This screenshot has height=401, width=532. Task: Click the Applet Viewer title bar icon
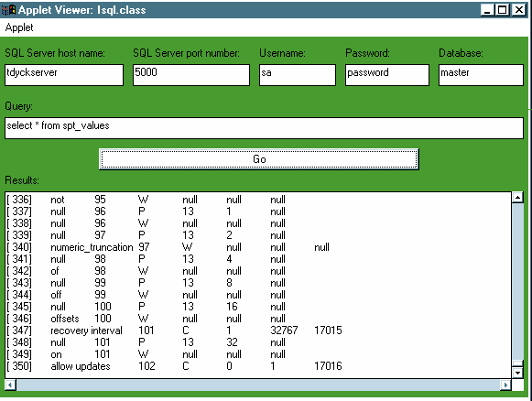point(9,10)
